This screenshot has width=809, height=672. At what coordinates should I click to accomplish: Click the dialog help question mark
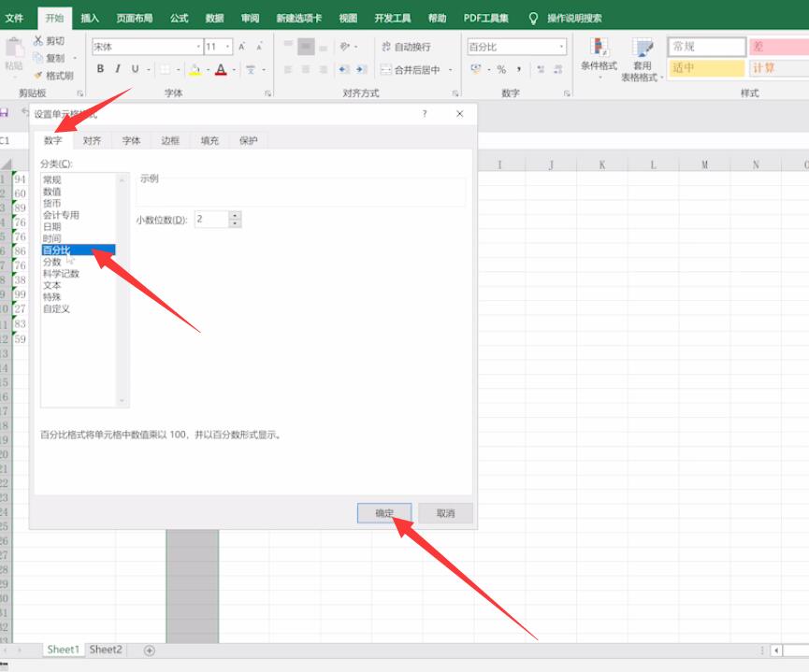(x=425, y=113)
